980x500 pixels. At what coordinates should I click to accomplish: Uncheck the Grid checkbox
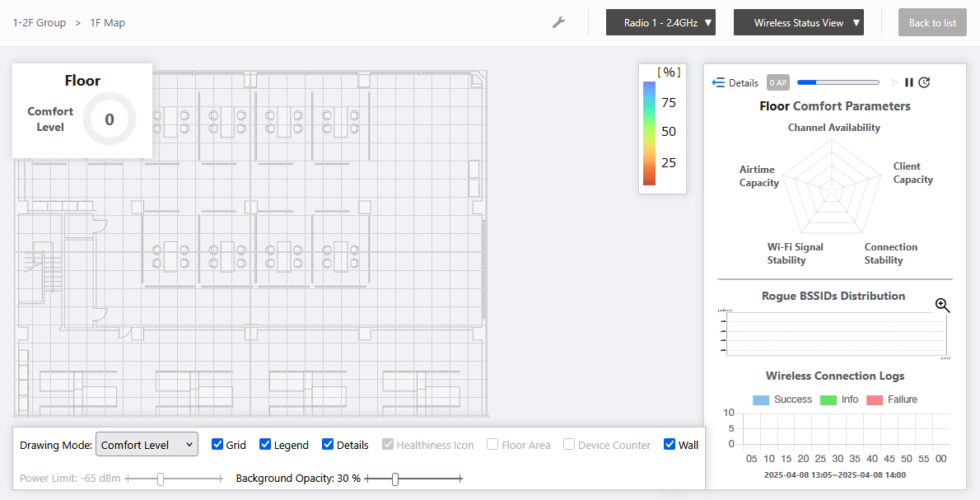(217, 445)
